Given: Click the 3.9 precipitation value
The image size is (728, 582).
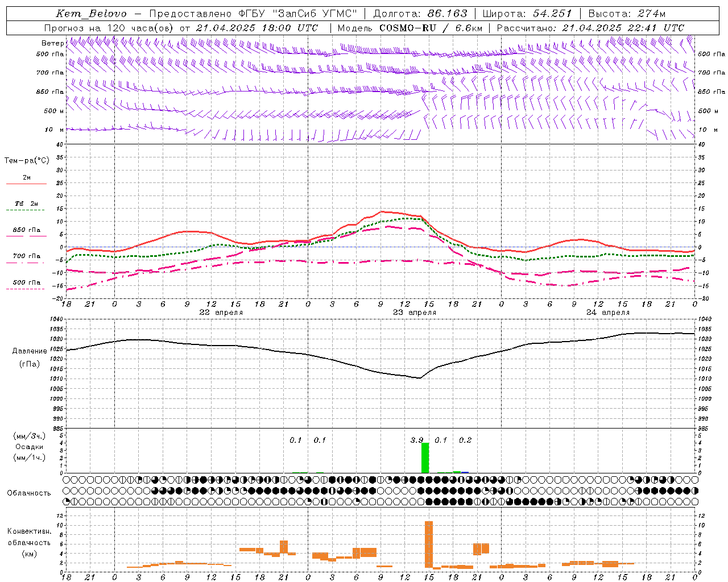Looking at the screenshot, I should [417, 440].
